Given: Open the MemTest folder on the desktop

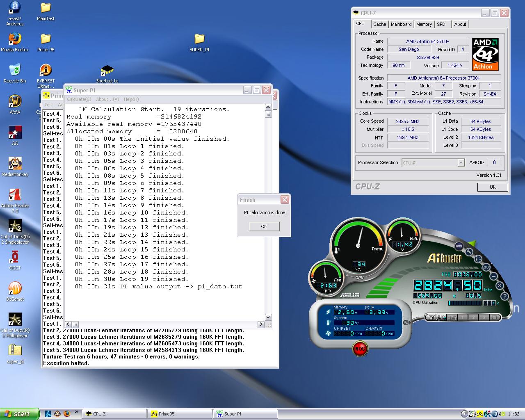Looking at the screenshot, I should point(46,11).
